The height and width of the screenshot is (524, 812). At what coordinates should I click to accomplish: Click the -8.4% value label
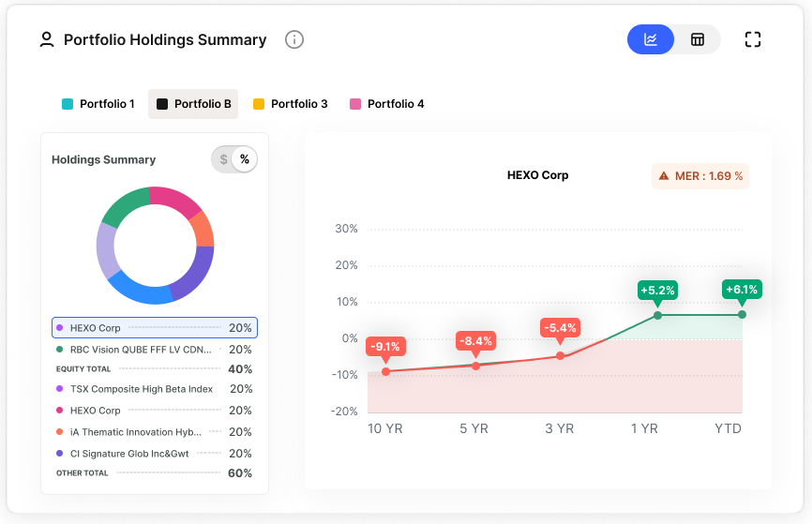[x=476, y=340]
